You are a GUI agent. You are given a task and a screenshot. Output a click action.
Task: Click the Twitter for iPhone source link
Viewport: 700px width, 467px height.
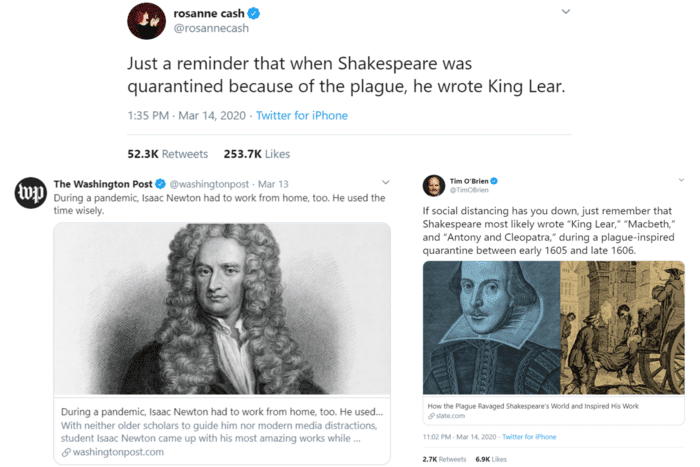[302, 116]
